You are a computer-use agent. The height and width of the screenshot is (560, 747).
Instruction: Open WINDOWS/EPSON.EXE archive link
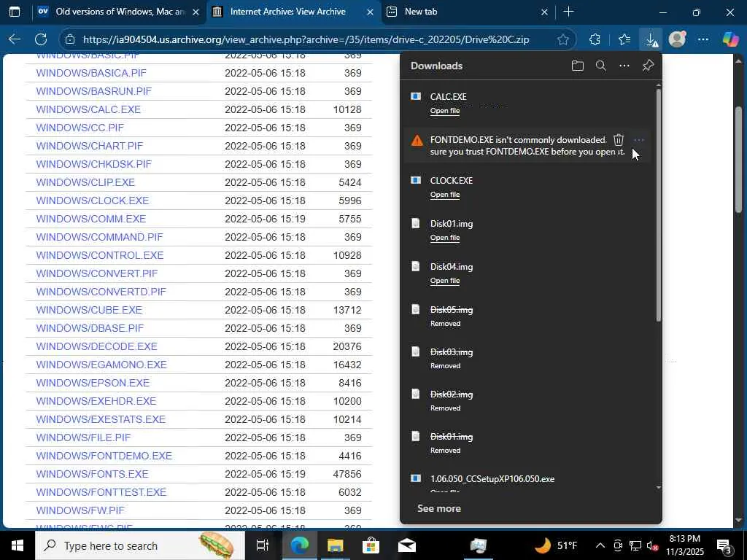[93, 383]
